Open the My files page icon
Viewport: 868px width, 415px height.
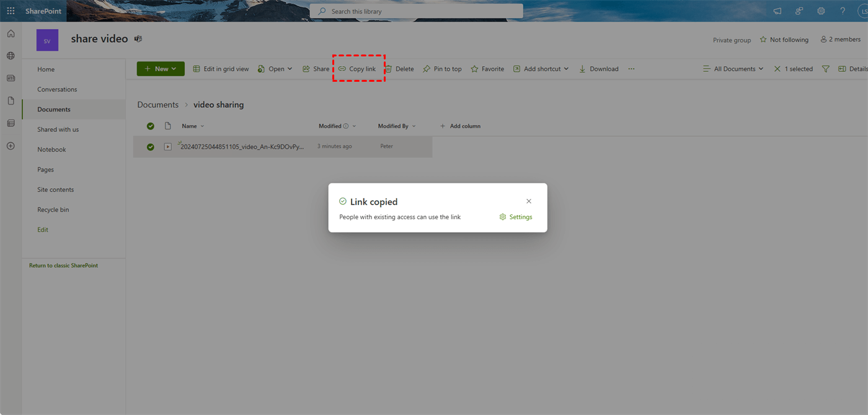tap(11, 100)
